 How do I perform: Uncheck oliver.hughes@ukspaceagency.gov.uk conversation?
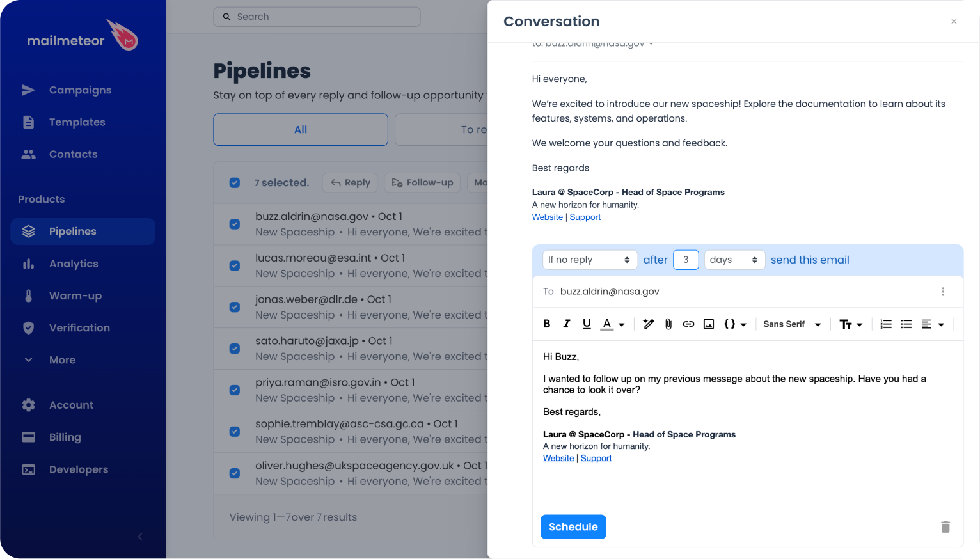pos(235,473)
